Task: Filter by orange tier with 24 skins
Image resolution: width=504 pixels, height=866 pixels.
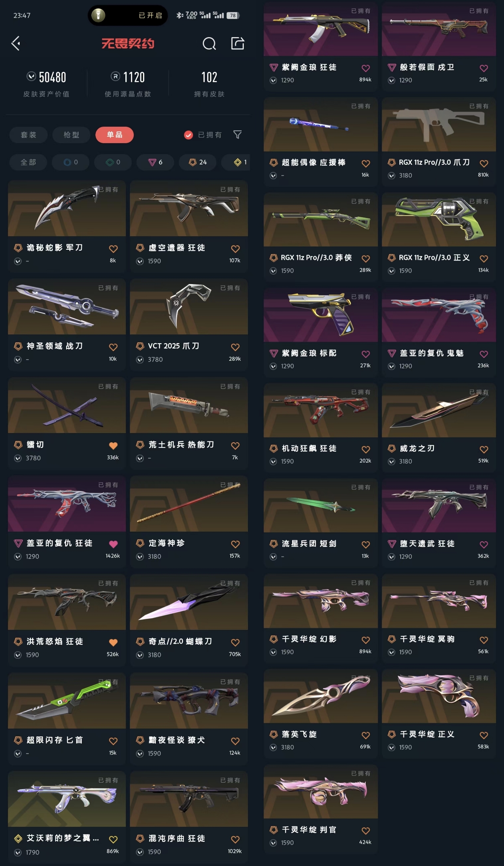Action: 198,162
